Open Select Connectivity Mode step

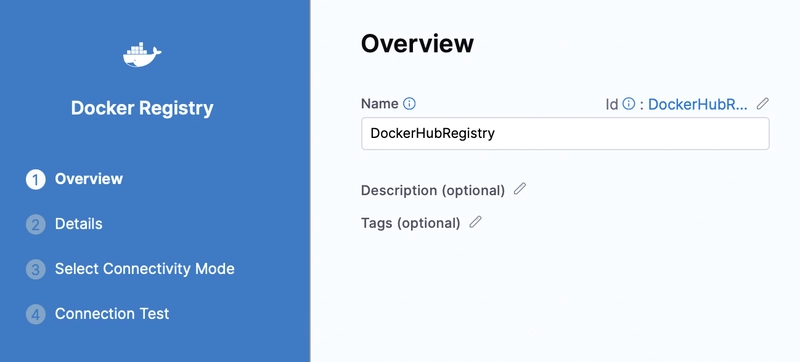click(x=145, y=269)
